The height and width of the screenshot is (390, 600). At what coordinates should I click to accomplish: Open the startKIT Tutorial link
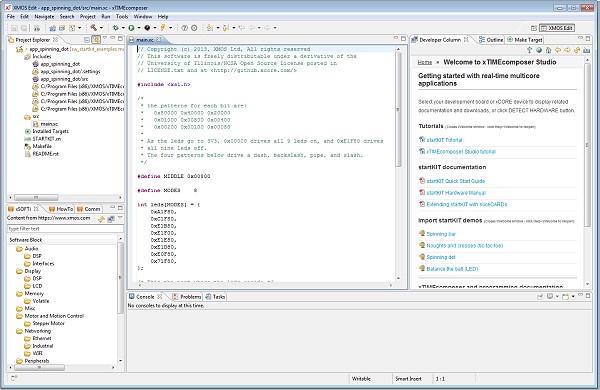point(444,140)
